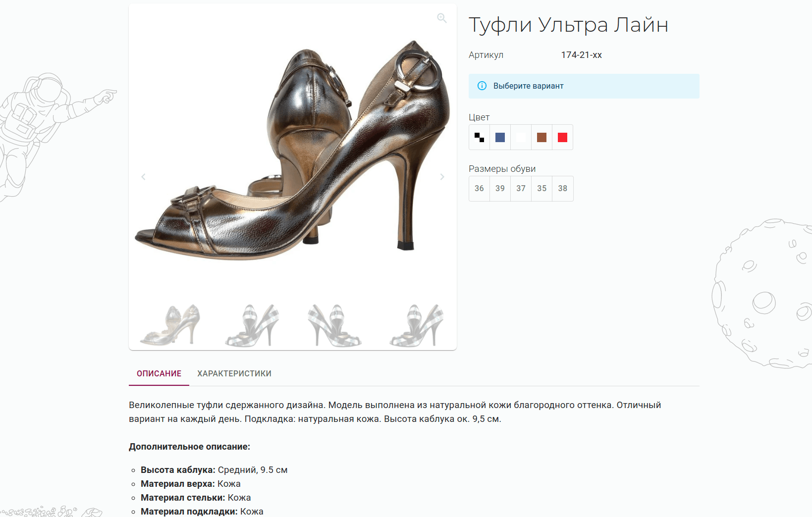Pick the brown color swatch
This screenshot has height=517, width=812.
pyautogui.click(x=542, y=137)
